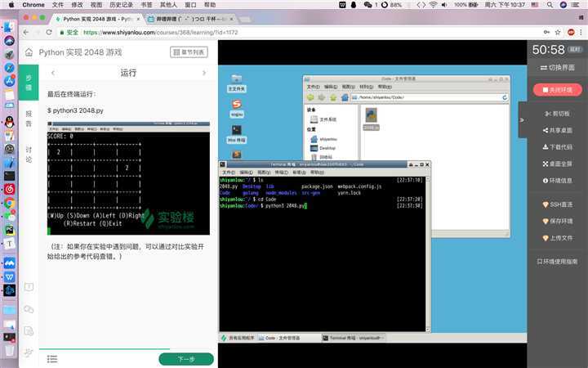Click the back button in file manager toolbar
The image size is (588, 368).
tap(310, 97)
